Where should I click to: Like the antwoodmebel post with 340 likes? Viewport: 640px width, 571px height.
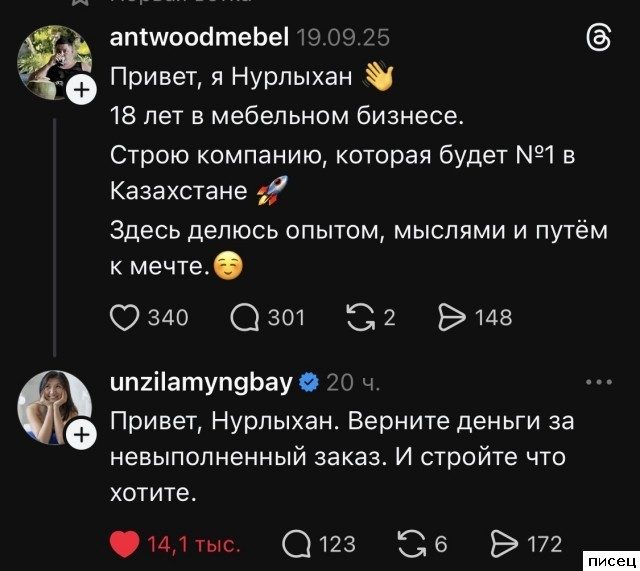(123, 318)
